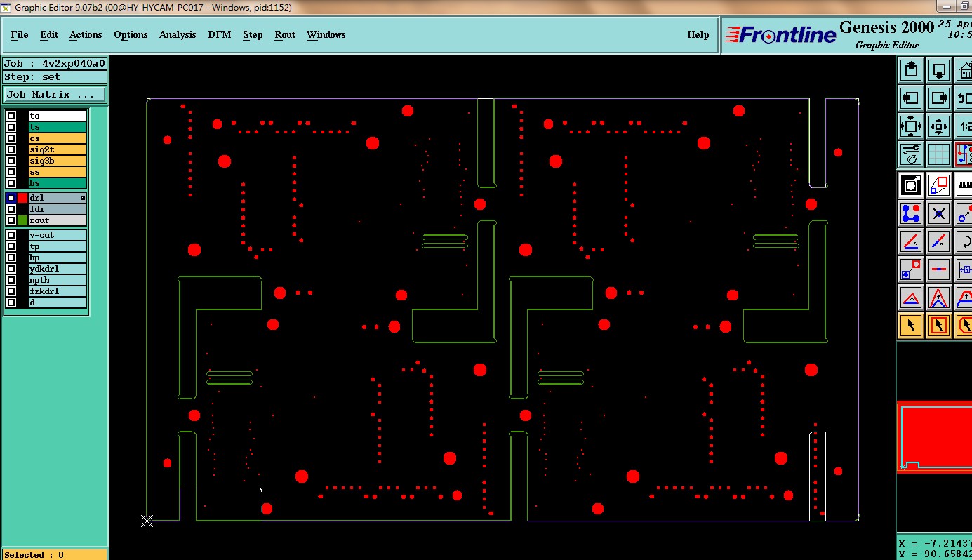This screenshot has height=560, width=972.
Task: Click the Step: set label
Action: [x=55, y=77]
